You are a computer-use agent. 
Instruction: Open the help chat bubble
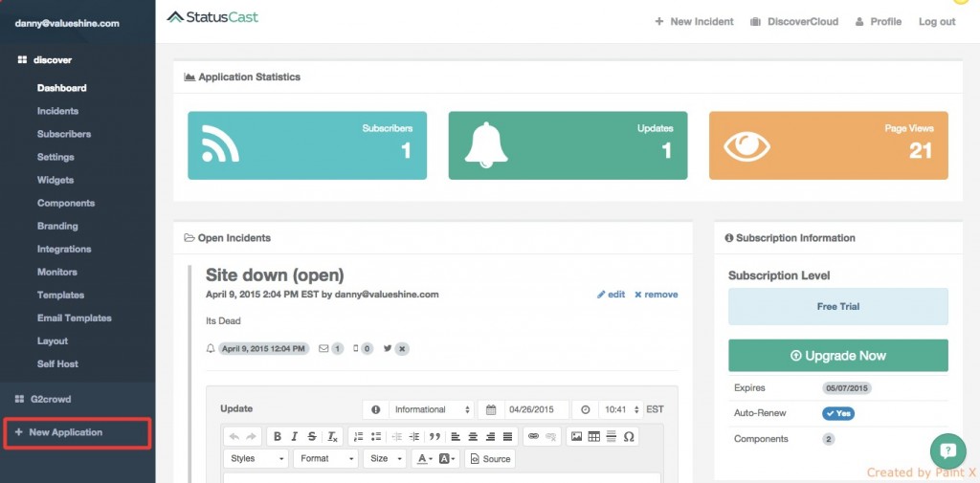(x=947, y=450)
